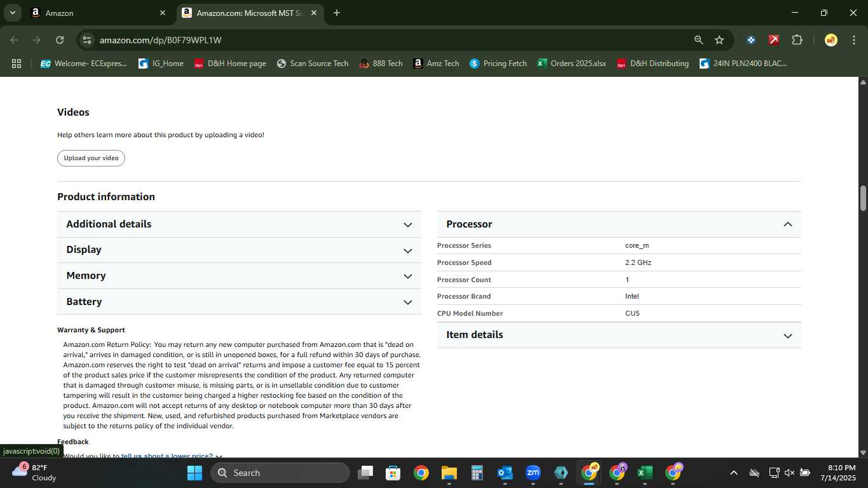868x488 pixels.
Task: Click the scrollbar up arrow
Action: pos(863,82)
